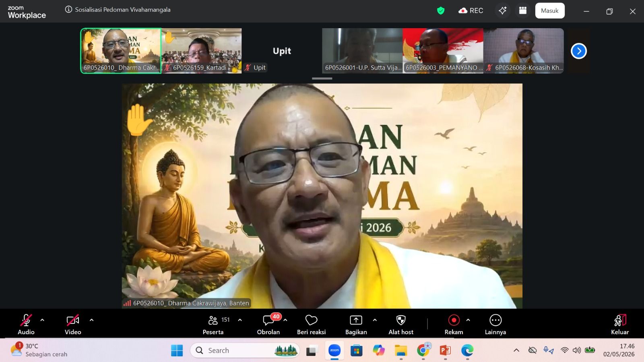Viewport: 644px width, 362px height.
Task: Close the Zoom meeting window
Action: (x=633, y=11)
